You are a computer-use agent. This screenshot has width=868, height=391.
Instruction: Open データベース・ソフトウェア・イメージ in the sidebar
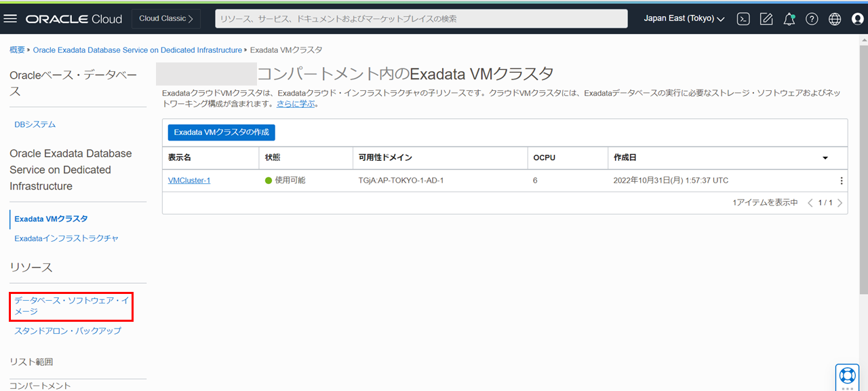(71, 305)
